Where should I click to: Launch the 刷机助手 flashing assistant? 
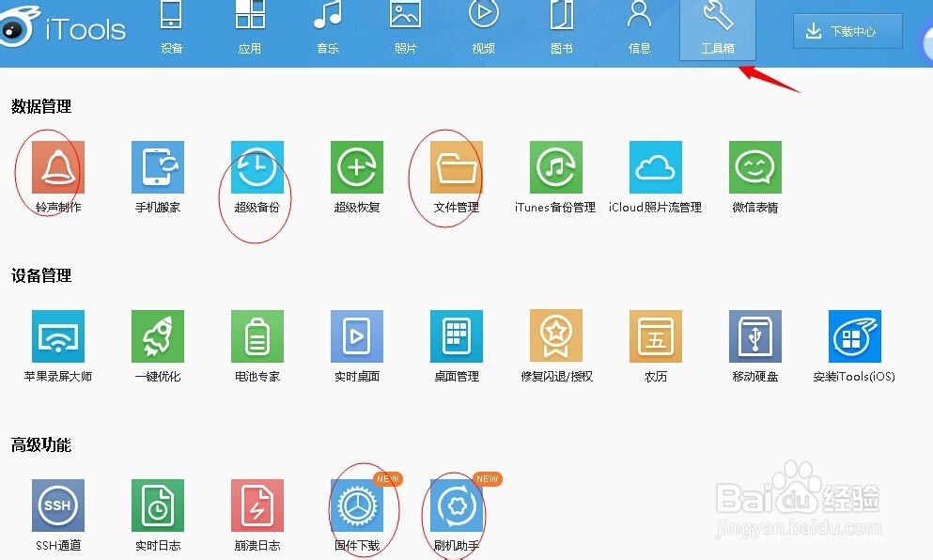pos(457,506)
